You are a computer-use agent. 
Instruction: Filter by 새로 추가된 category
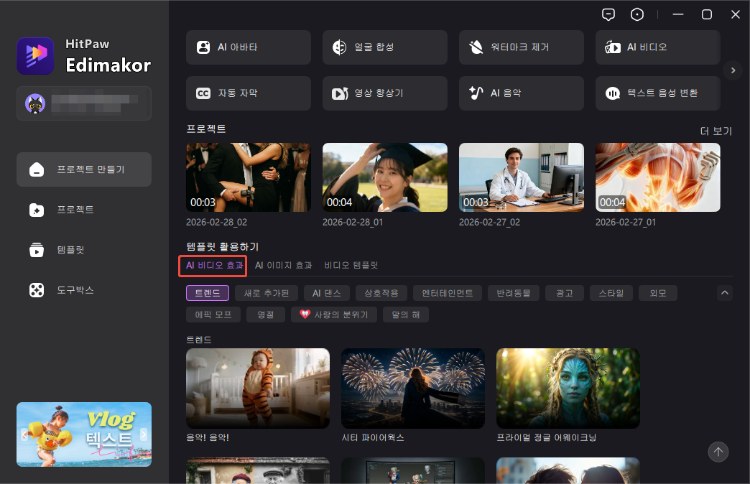266,293
